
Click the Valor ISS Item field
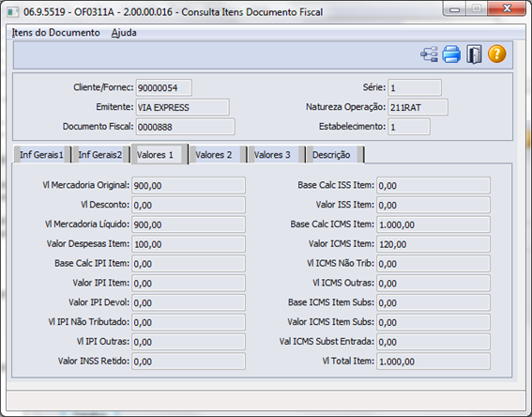[433, 205]
